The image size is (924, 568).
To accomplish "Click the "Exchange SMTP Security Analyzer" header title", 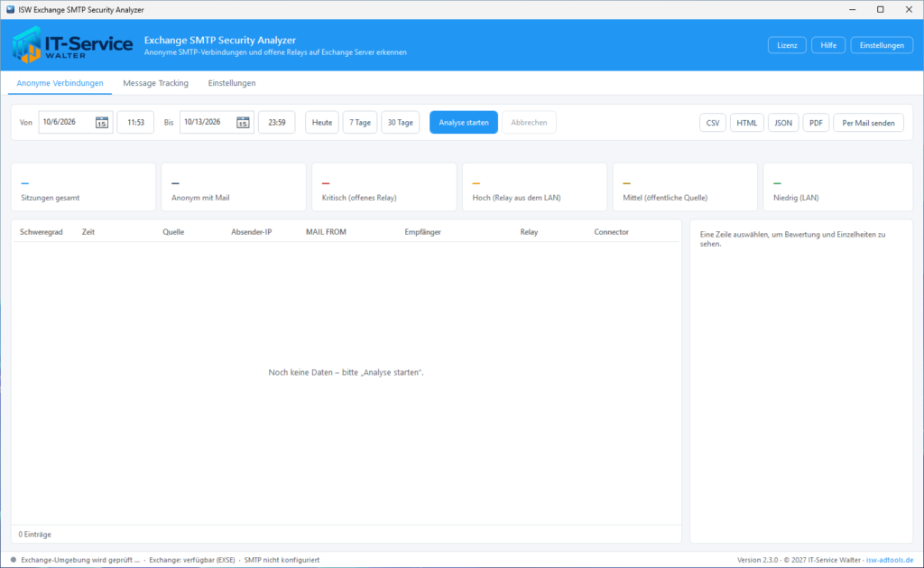I will coord(220,40).
